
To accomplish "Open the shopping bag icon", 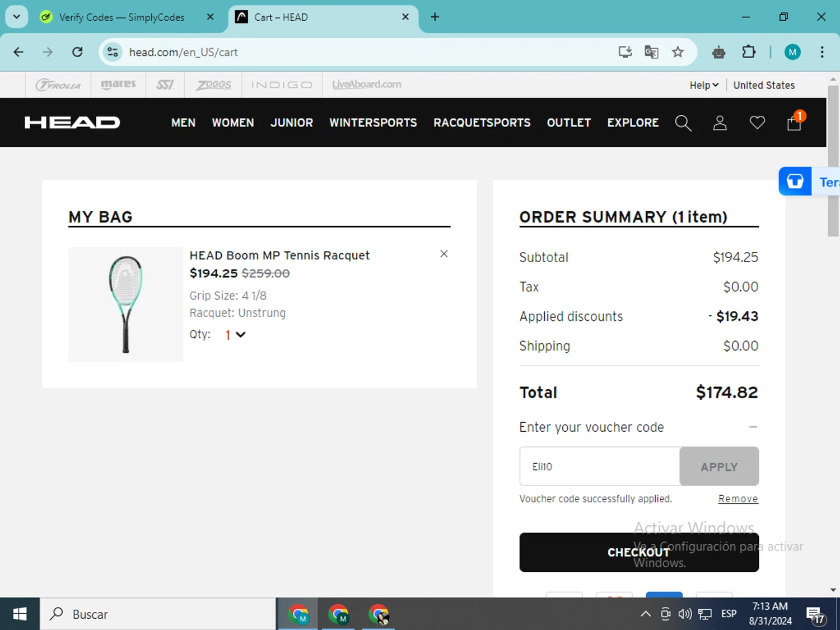I will click(795, 122).
